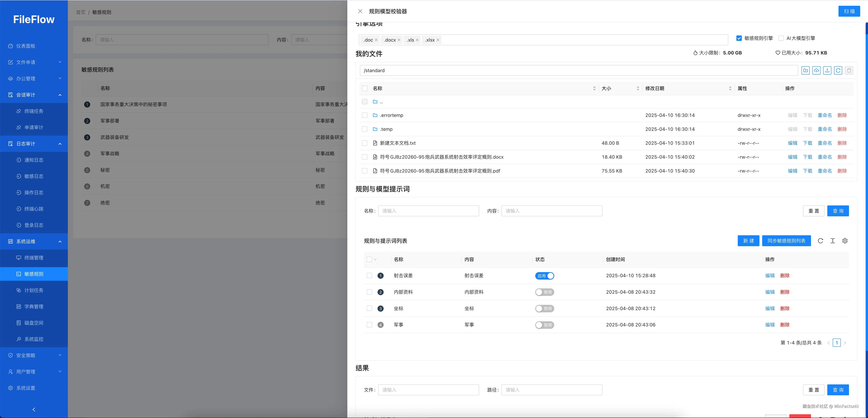868x418 pixels.
Task: Collapse the 会话审计 sidebar section
Action: coord(34,95)
